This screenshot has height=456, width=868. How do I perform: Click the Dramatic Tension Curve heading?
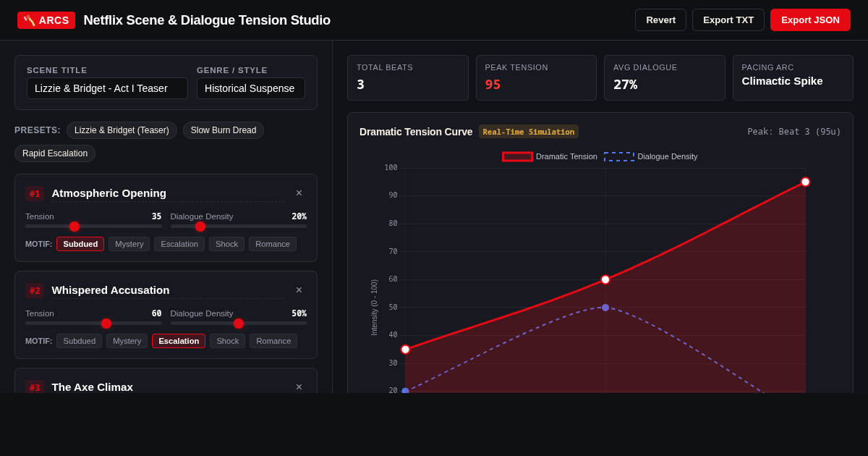pyautogui.click(x=416, y=132)
